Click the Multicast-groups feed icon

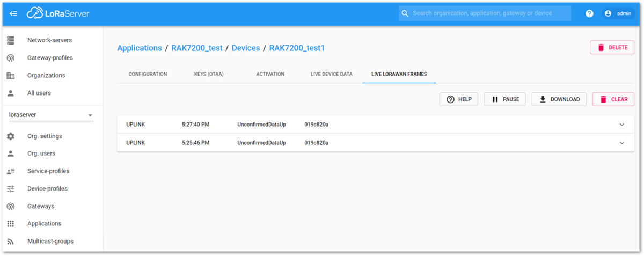click(11, 242)
